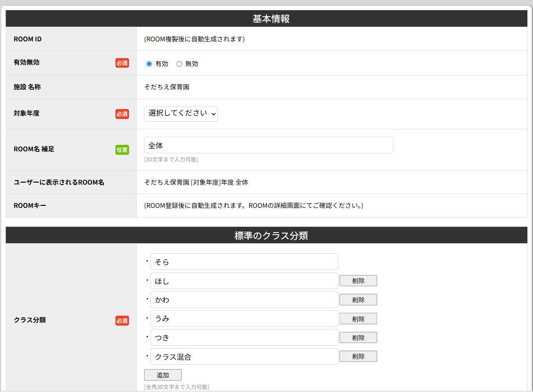Click the うみ class input field
533x392 pixels.
[x=244, y=319]
